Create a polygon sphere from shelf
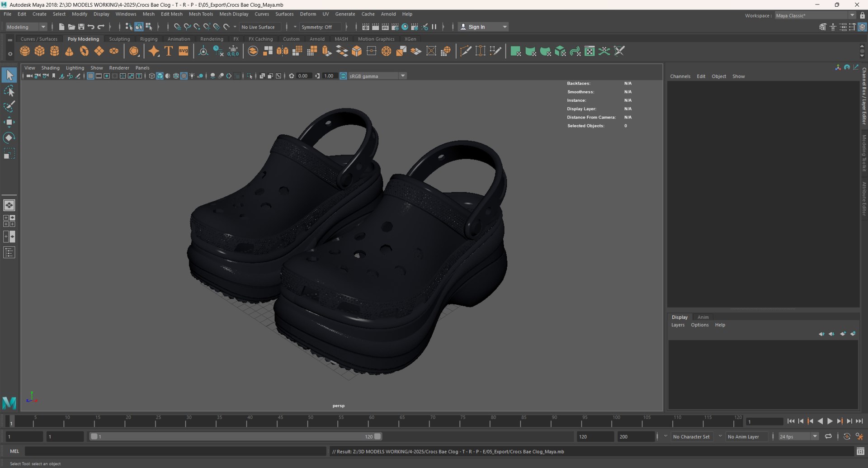The image size is (868, 468). 25,51
